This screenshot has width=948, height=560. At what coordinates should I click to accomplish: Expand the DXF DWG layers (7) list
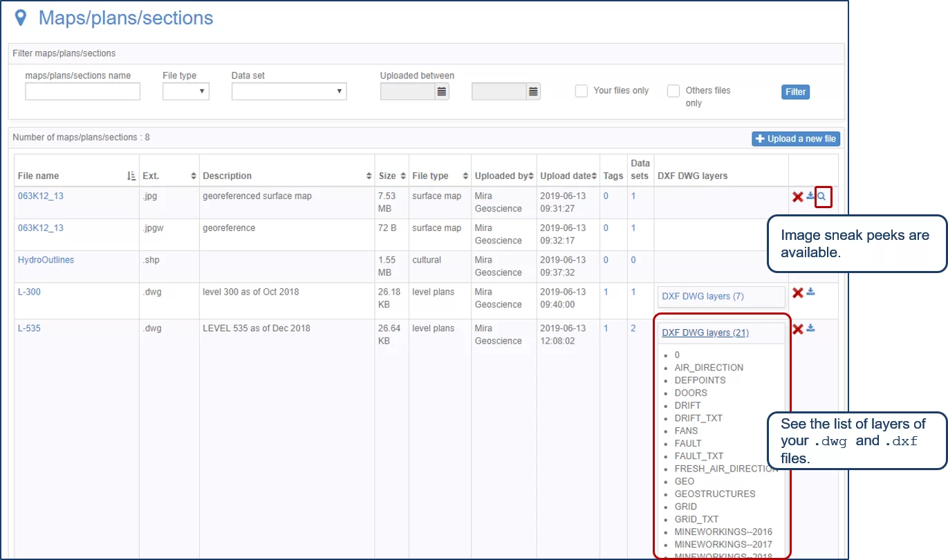click(x=703, y=297)
